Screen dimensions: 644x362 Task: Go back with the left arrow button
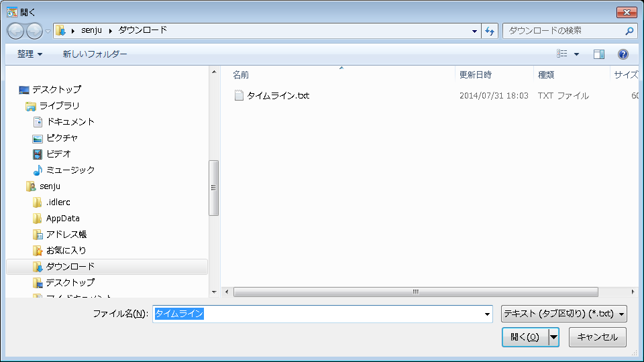pyautogui.click(x=15, y=31)
